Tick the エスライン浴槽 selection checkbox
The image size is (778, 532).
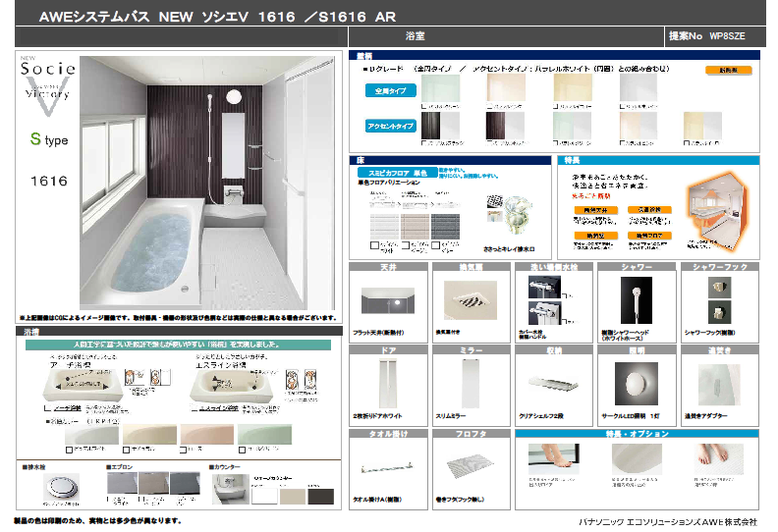194,408
